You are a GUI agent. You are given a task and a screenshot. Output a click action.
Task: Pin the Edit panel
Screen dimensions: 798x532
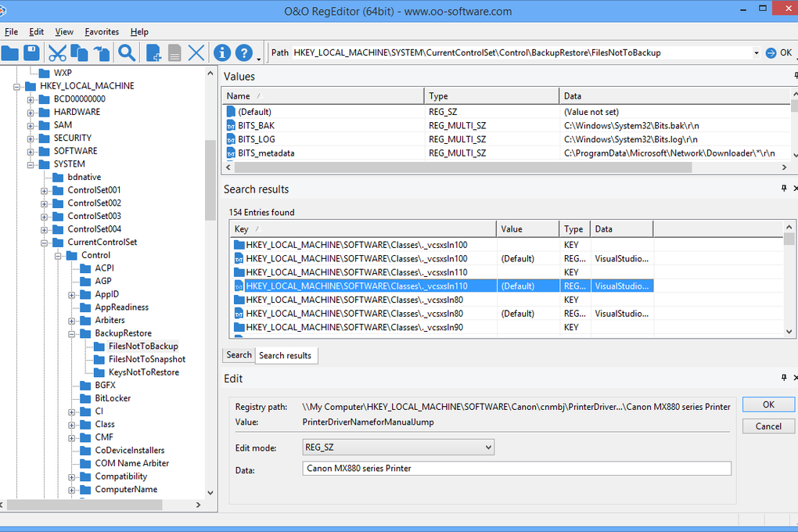pyautogui.click(x=784, y=378)
